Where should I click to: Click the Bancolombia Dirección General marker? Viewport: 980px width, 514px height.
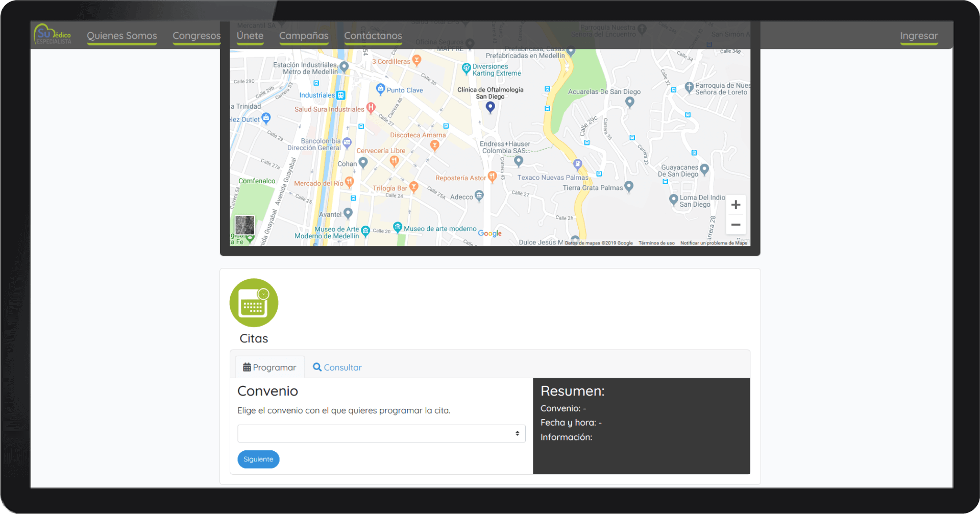point(347,143)
